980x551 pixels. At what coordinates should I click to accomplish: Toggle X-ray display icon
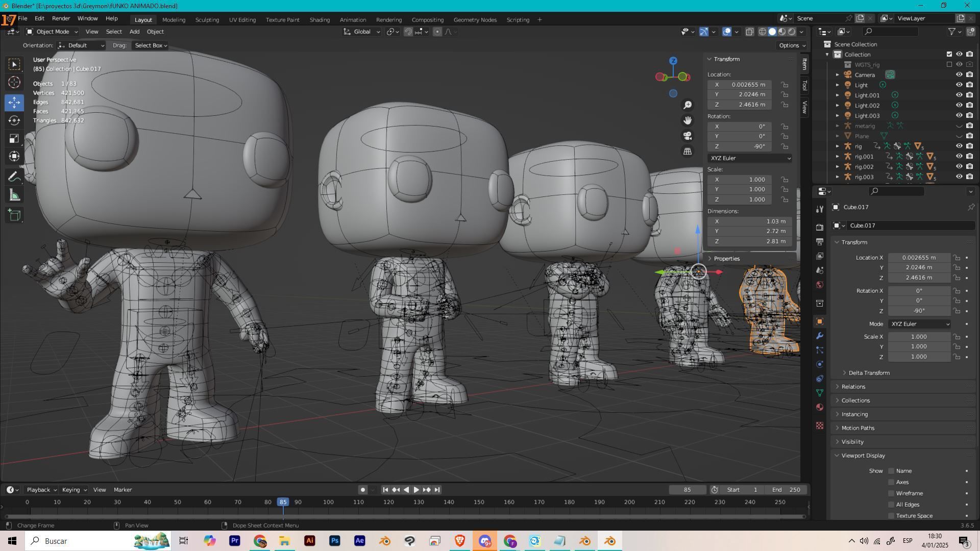point(749,32)
